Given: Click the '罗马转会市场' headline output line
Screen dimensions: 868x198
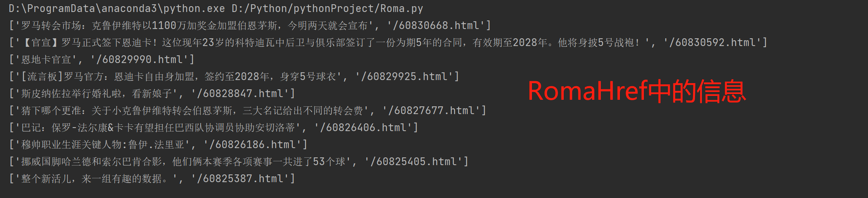Looking at the screenshot, I should click(250, 26).
